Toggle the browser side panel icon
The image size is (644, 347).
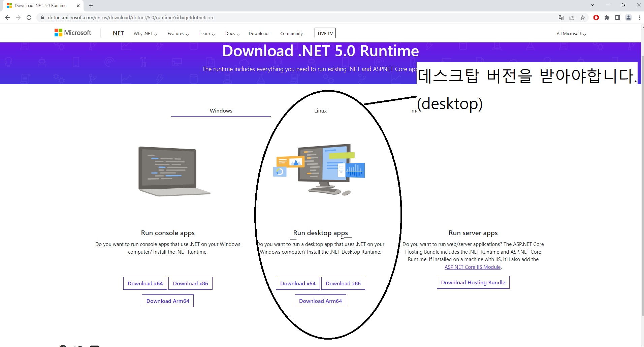[x=618, y=18]
